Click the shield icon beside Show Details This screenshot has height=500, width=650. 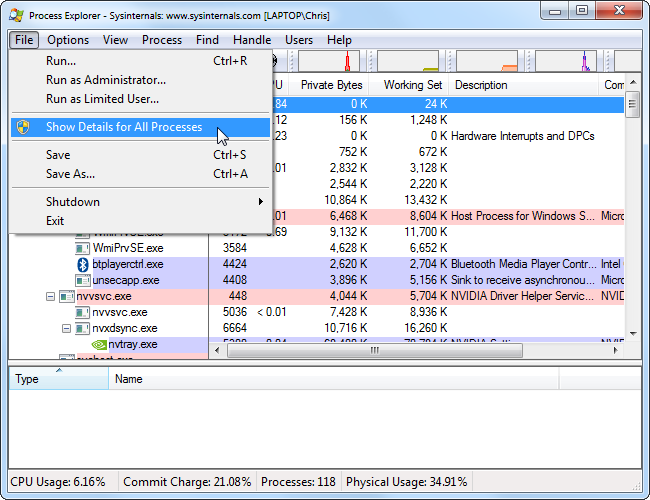(x=24, y=128)
